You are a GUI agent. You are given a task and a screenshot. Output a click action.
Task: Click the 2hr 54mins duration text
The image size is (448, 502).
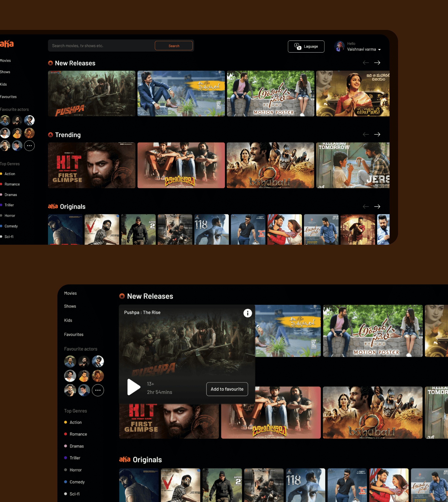click(x=160, y=392)
